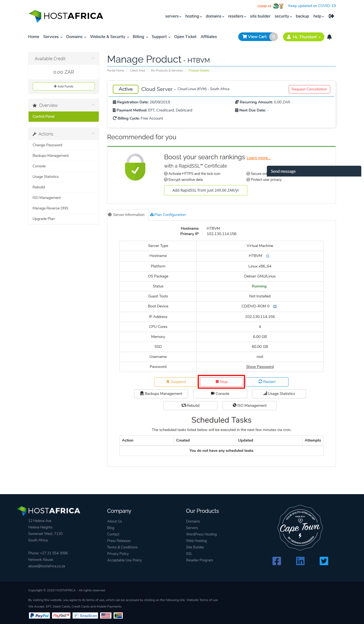This screenshot has width=364, height=624.
Task: Click the logout arrow icon in top navigation
Action: pos(331,16)
